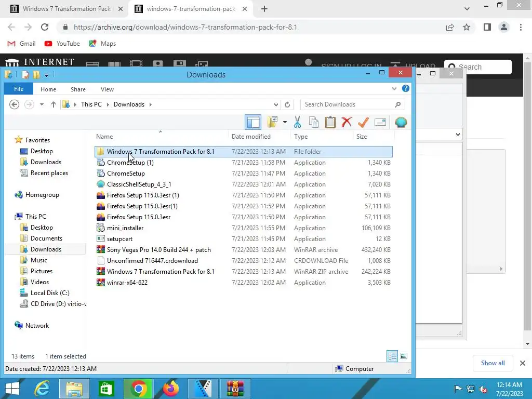Click the red X Delete toolbar icon
The image size is (532, 399).
pos(347,122)
